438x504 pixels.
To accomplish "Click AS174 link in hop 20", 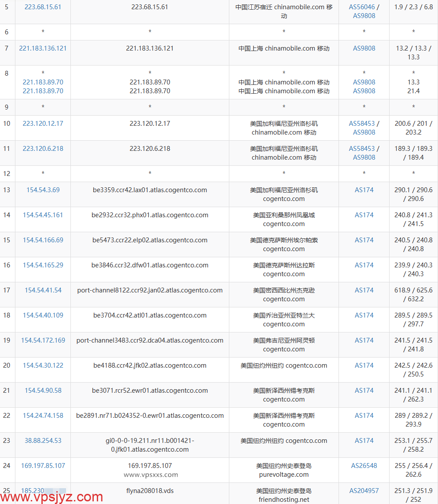I will [364, 365].
